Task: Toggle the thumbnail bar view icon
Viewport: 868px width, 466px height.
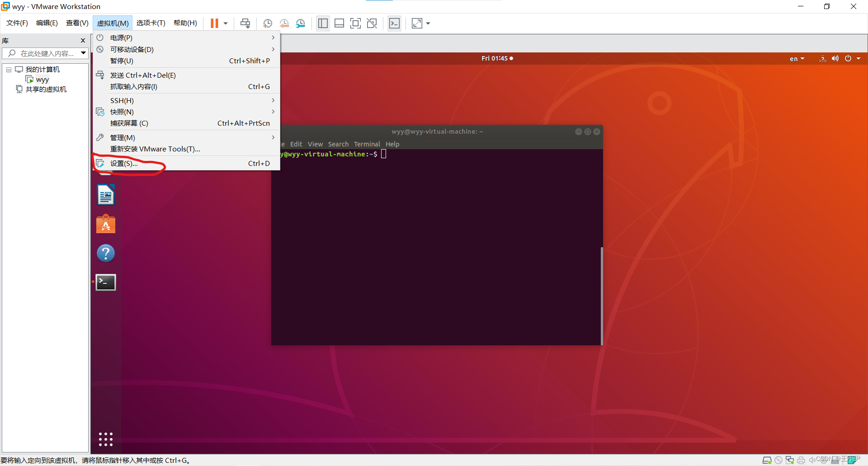Action: tap(339, 23)
